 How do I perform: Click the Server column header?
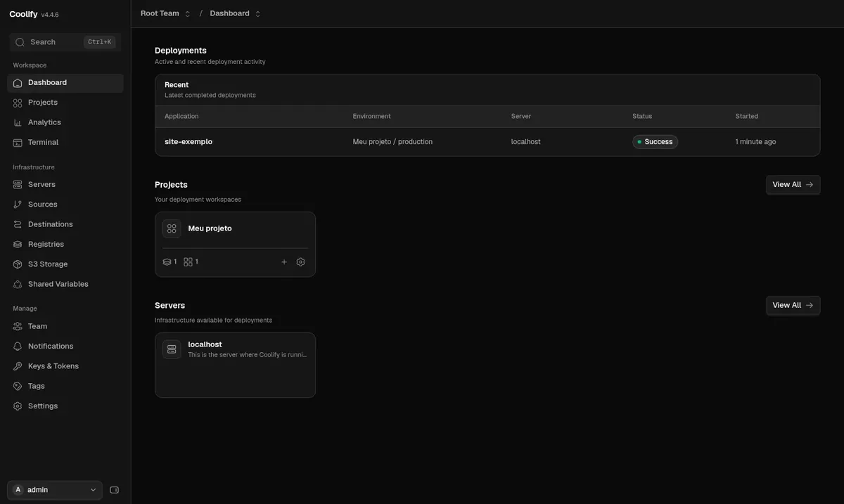(x=521, y=117)
